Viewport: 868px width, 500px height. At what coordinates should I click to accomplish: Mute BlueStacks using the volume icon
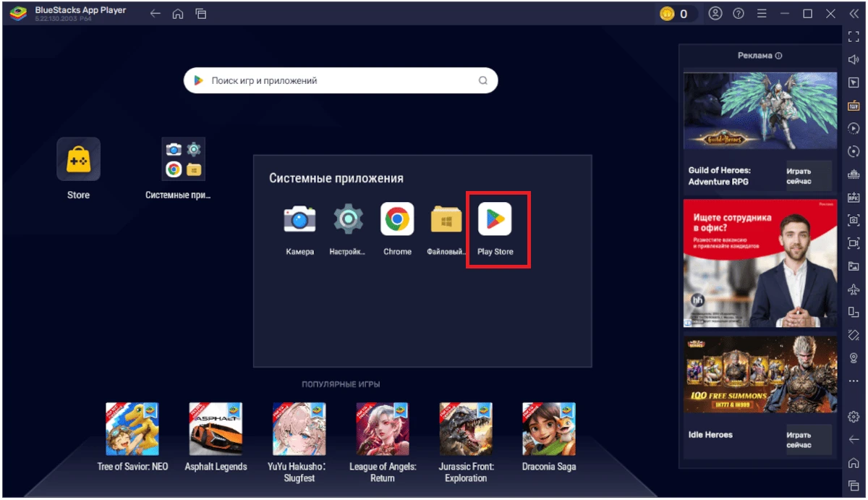tap(853, 59)
